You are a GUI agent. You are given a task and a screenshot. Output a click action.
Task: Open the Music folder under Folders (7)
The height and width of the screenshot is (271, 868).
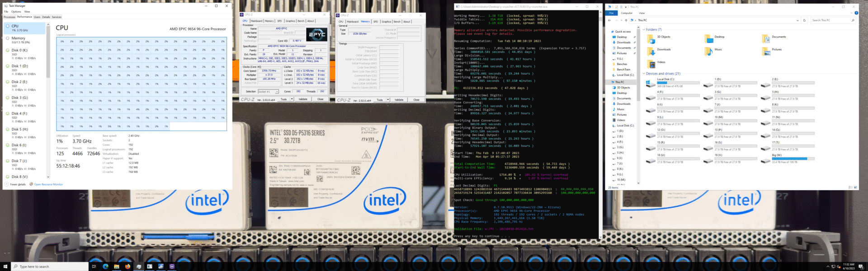(713, 51)
